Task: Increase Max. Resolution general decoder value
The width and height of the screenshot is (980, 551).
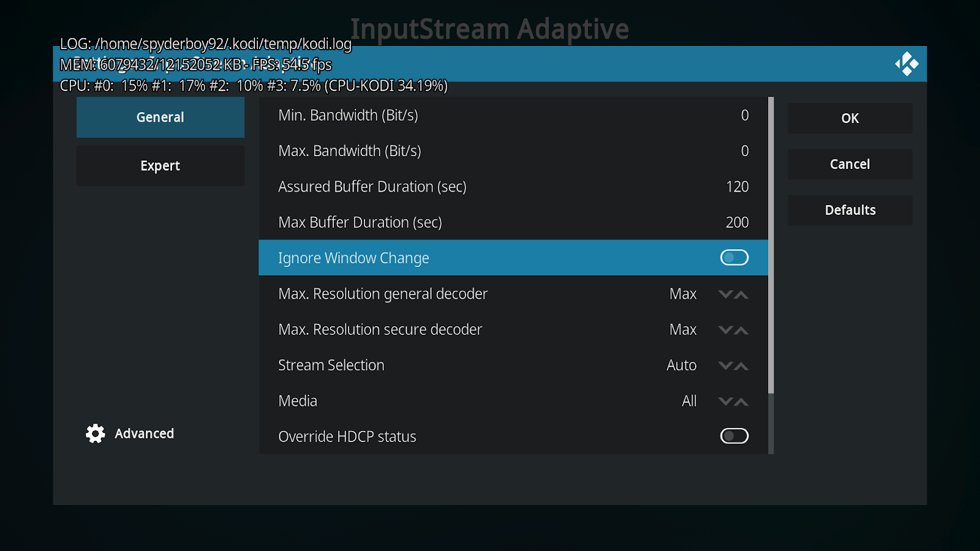Action: (x=742, y=294)
